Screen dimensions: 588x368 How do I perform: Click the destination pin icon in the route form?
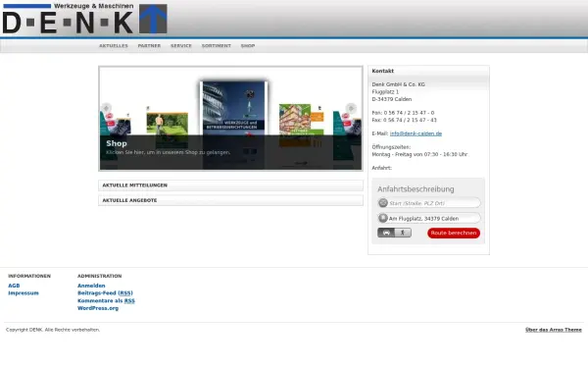(383, 218)
